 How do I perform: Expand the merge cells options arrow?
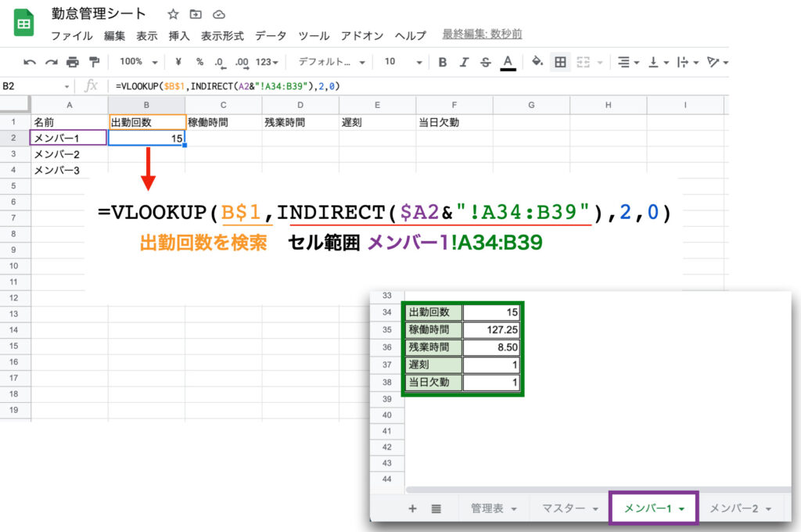pos(600,63)
